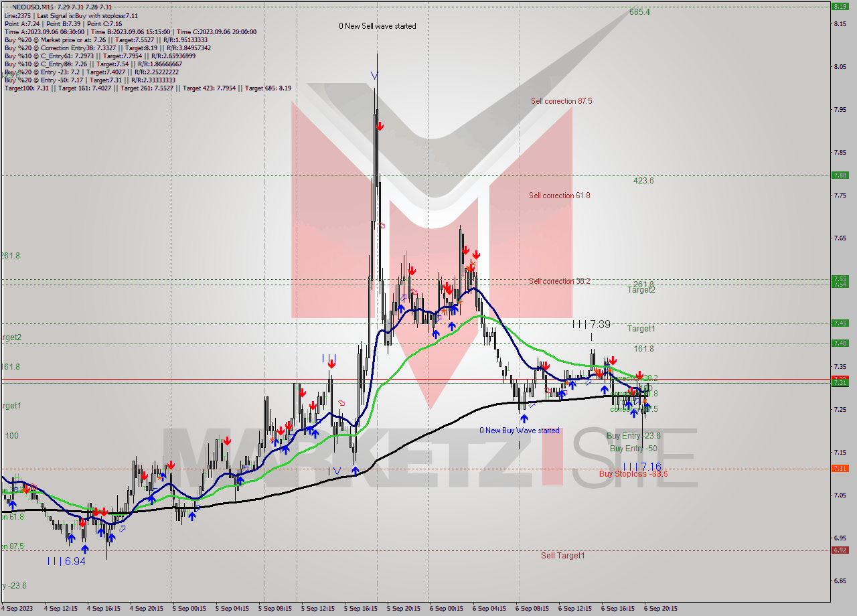The height and width of the screenshot is (616, 857).
Task: Click the 'Buy Stoploss -88.6' label
Action: pos(633,473)
